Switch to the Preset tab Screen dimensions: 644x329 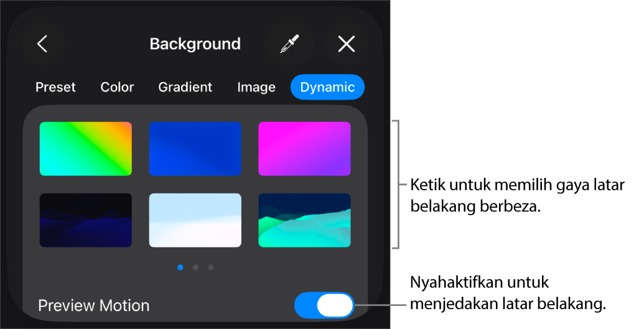pyautogui.click(x=55, y=87)
